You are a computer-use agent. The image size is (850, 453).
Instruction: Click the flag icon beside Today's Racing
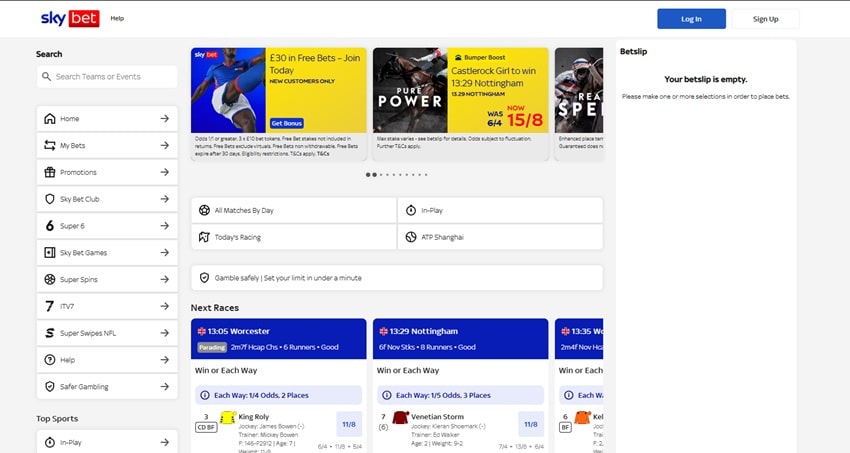point(204,237)
